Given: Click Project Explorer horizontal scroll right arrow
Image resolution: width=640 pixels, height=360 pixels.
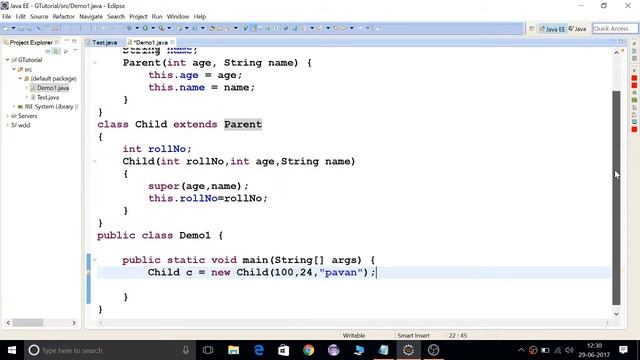Looking at the screenshot, I should (74, 322).
